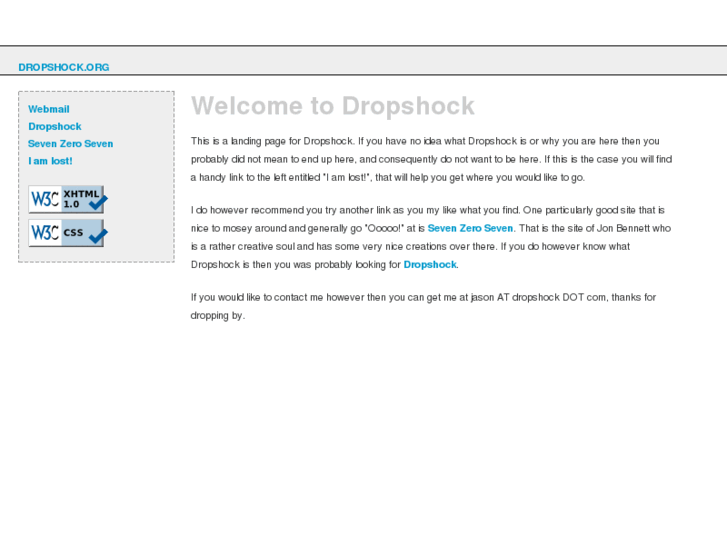Follow the Seven Zero Seven link in paragraph
This screenshot has height=545, width=727.
pos(470,228)
